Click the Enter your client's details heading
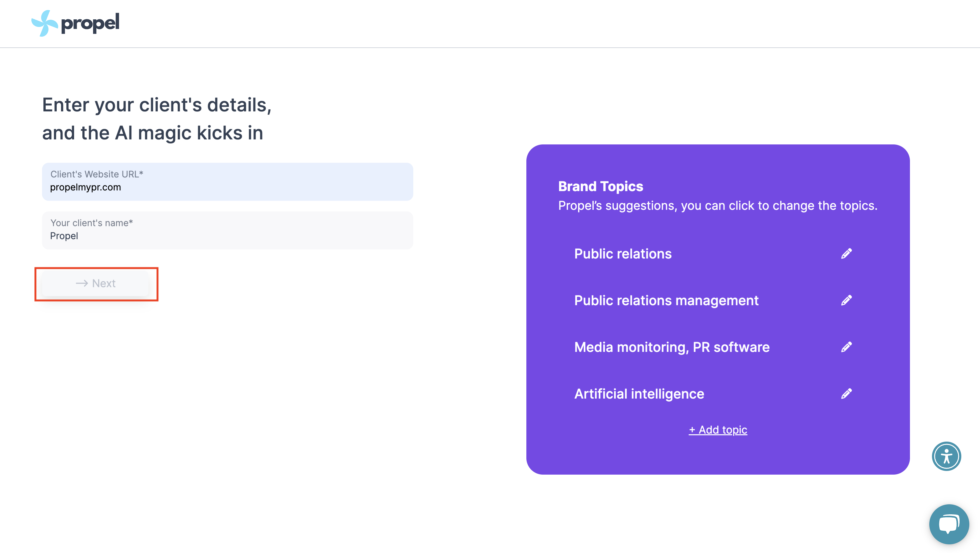The image size is (980, 553). [157, 119]
